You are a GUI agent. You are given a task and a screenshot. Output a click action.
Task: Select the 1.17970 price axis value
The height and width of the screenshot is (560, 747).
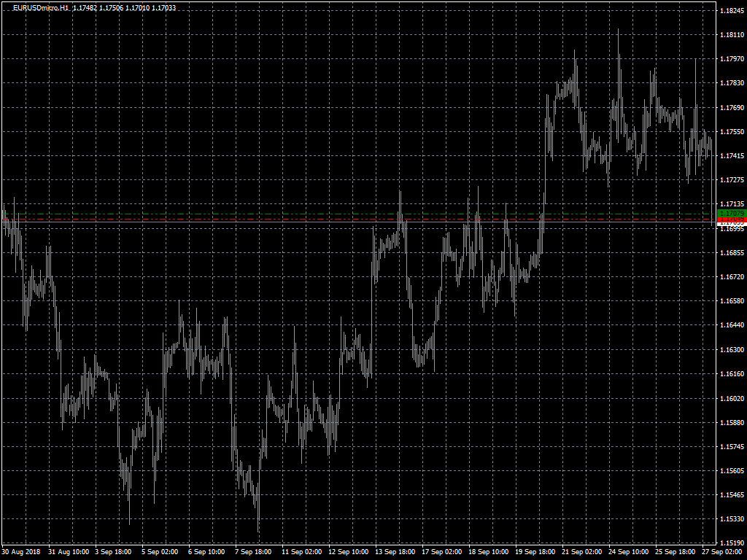[731, 59]
